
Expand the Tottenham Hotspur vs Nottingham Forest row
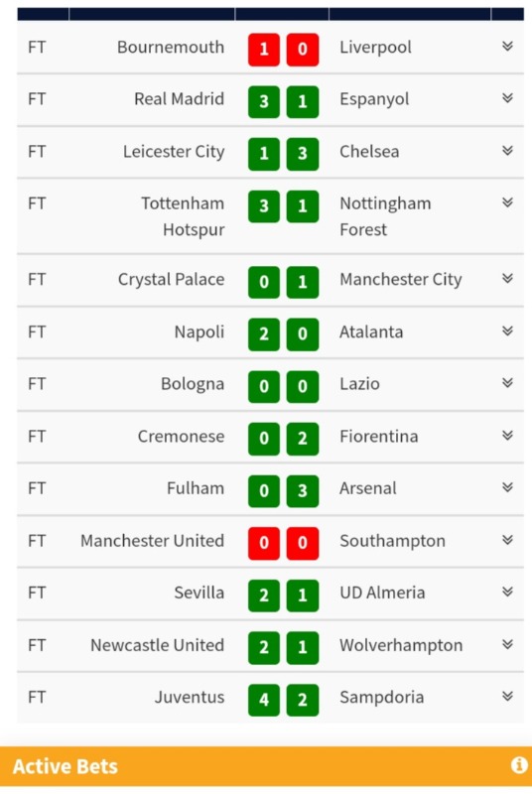pyautogui.click(x=507, y=203)
